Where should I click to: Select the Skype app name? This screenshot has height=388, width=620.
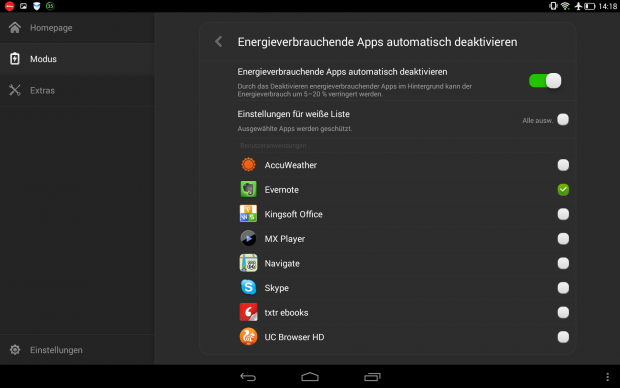pos(276,288)
